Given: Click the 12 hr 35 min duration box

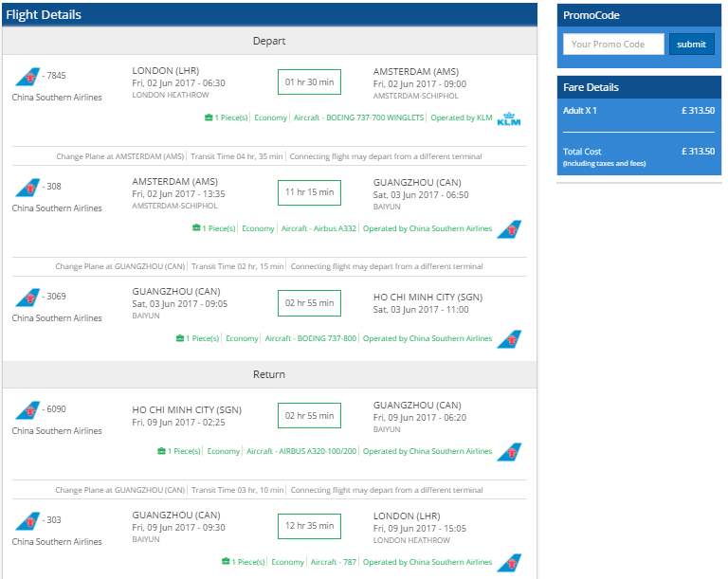Looking at the screenshot, I should [309, 526].
